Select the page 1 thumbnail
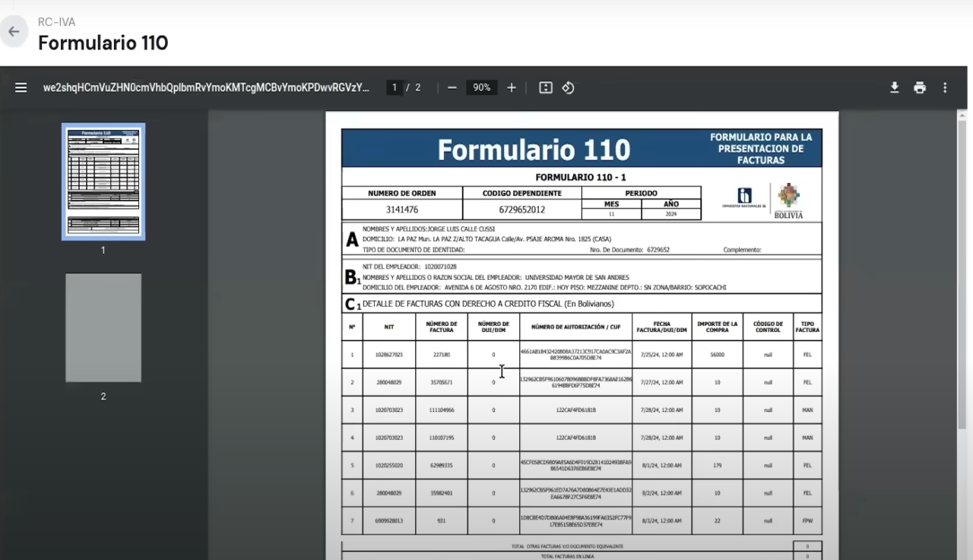973x560 pixels. tap(103, 181)
